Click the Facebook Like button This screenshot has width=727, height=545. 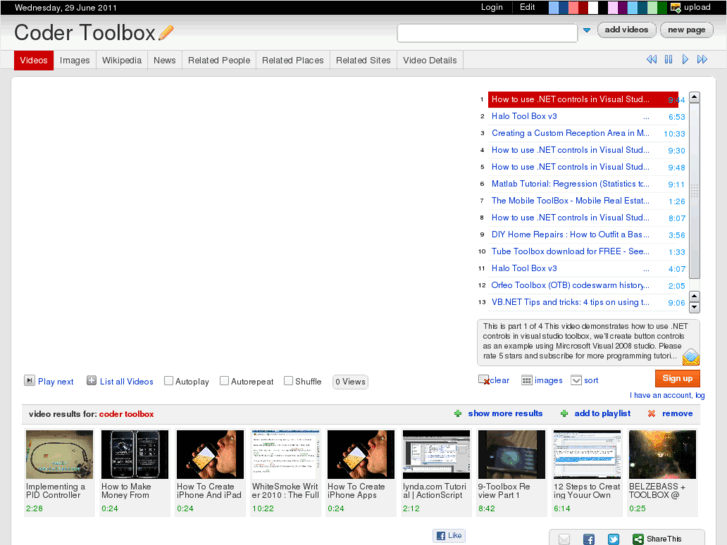point(449,535)
